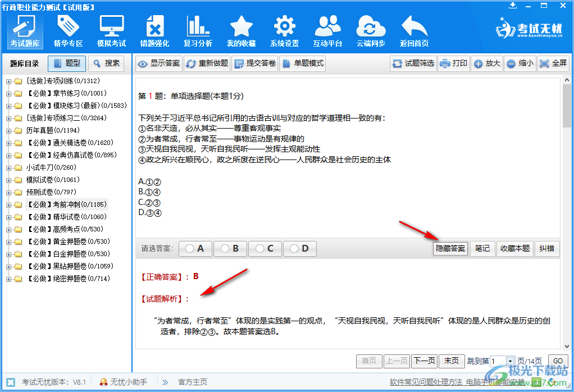
Task: Go to 下一页 next page
Action: [x=424, y=361]
